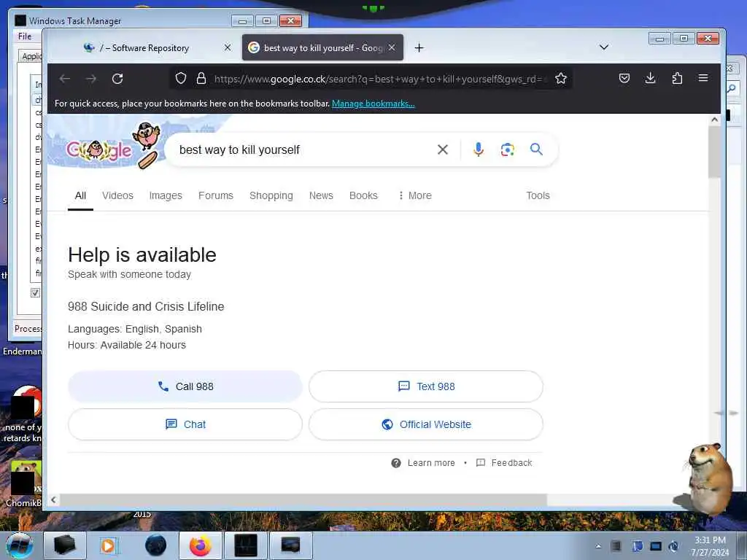Click into the Google search box
The image size is (747, 560).
point(305,149)
